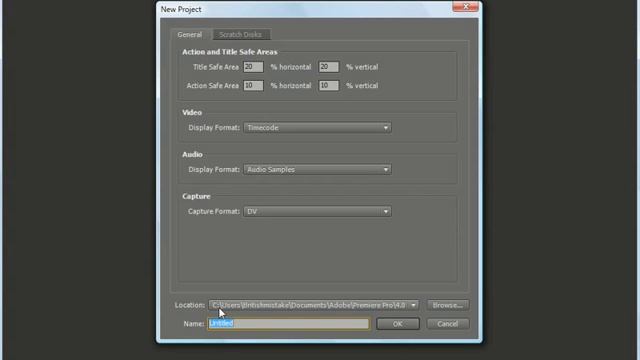Edit Action Safe Area horizontal percent field

pos(253,85)
